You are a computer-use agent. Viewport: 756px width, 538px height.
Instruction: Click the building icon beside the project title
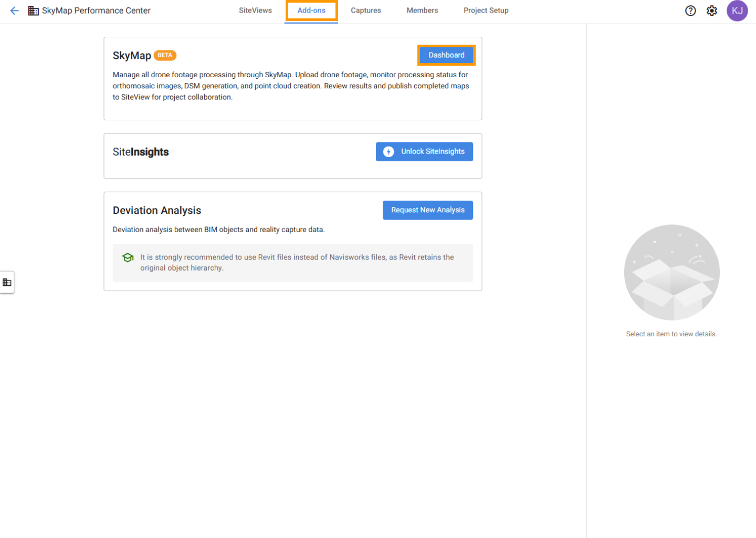tap(33, 11)
